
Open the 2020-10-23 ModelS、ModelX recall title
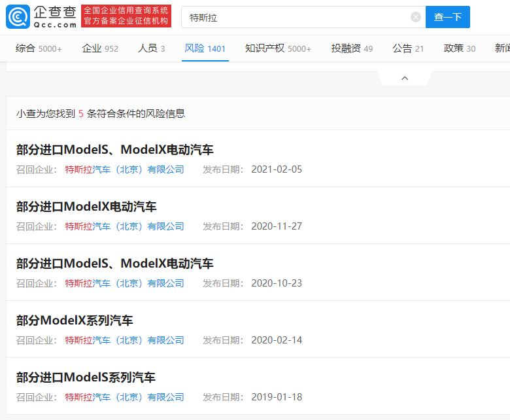(x=115, y=264)
